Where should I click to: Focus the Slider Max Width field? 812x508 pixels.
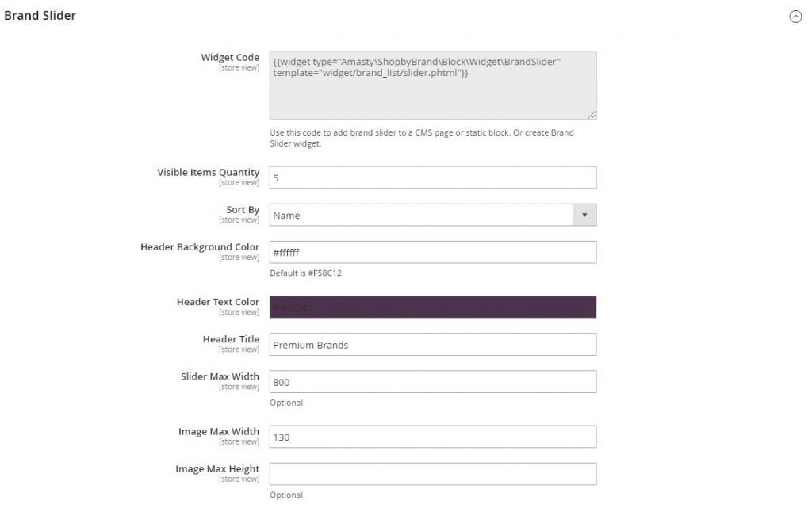coord(432,382)
